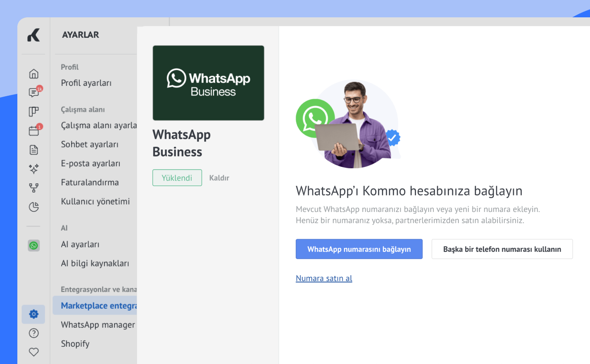Open the lists document icon
This screenshot has width=590, height=364.
tap(33, 150)
